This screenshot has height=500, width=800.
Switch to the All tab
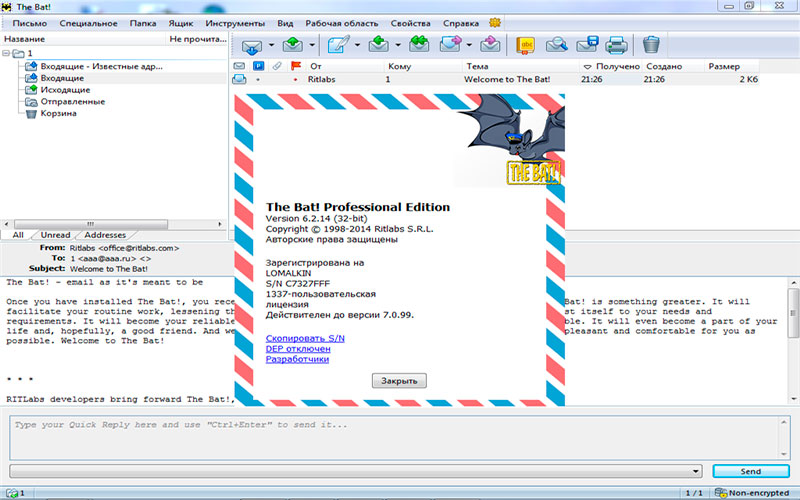tap(18, 235)
